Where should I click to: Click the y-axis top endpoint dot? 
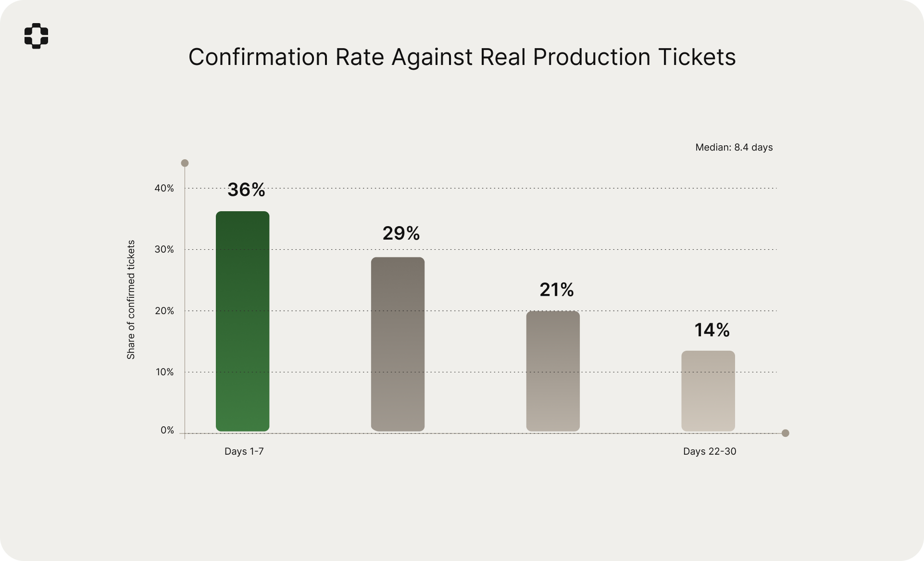click(x=185, y=163)
